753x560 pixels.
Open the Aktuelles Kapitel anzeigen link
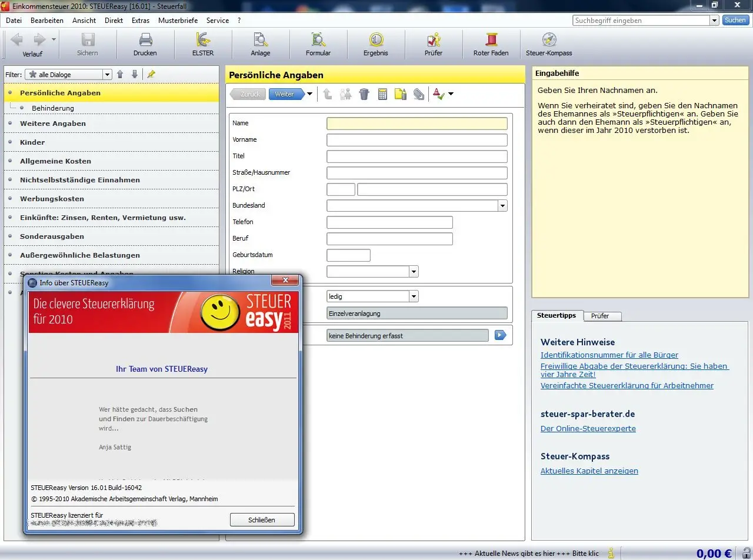[589, 471]
